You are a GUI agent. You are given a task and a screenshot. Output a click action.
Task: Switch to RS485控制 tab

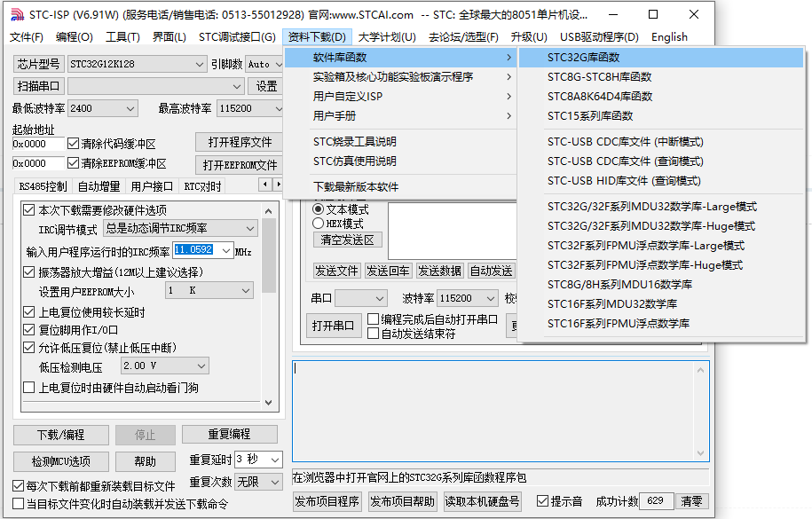[x=43, y=186]
